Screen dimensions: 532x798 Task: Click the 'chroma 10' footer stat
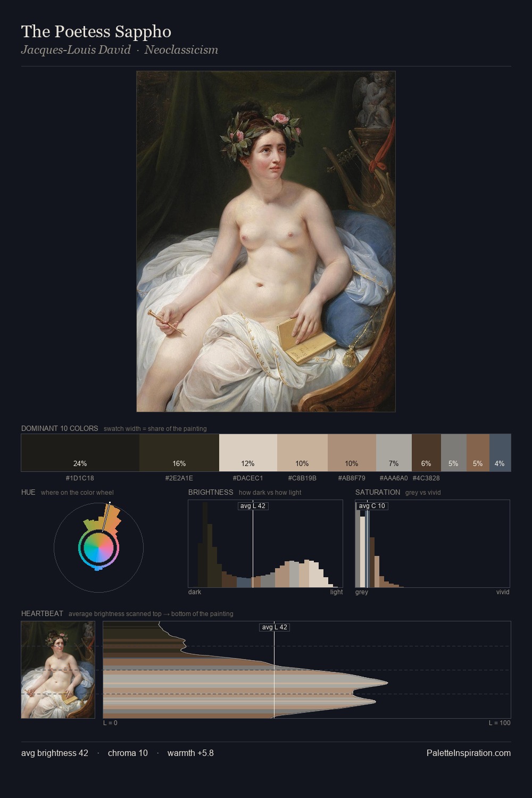128,753
